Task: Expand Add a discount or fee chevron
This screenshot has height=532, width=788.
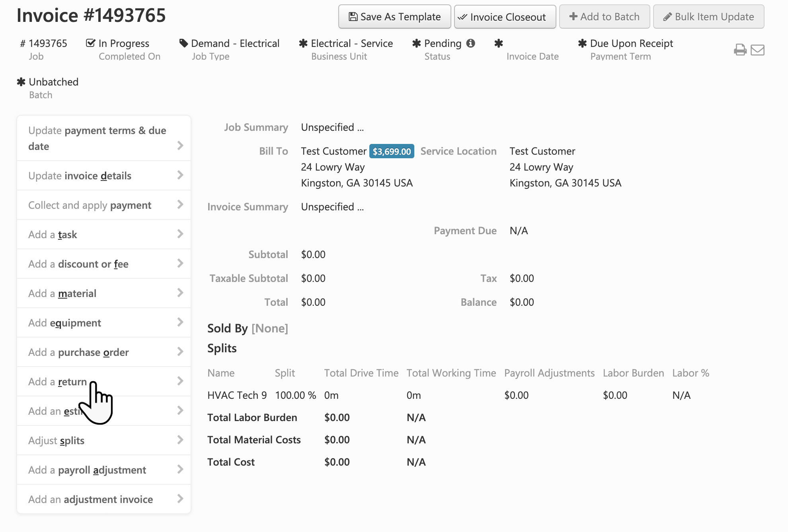Action: click(x=180, y=263)
